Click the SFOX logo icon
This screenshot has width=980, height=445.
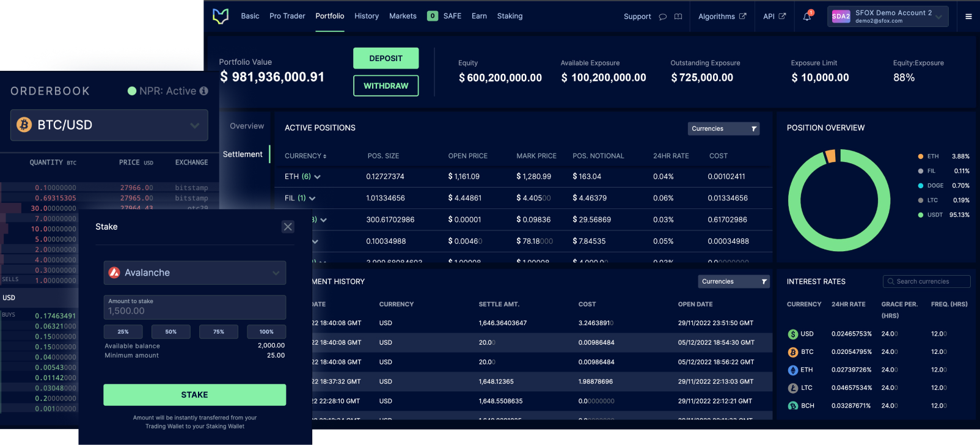pos(221,16)
